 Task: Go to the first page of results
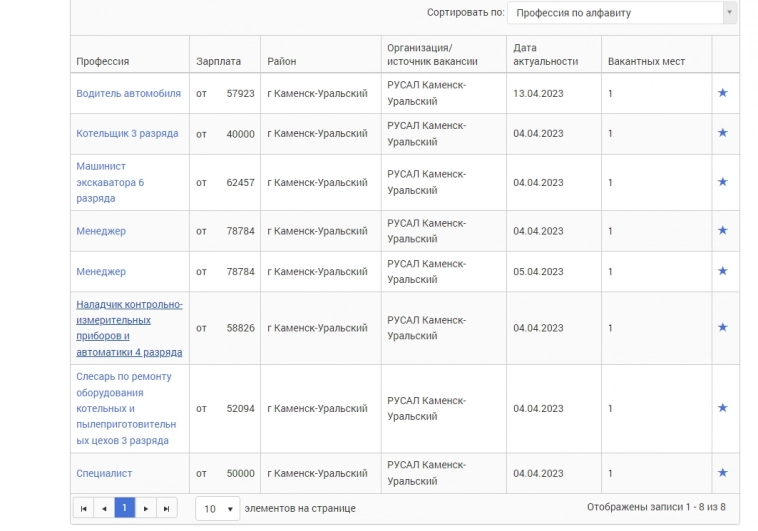84,508
